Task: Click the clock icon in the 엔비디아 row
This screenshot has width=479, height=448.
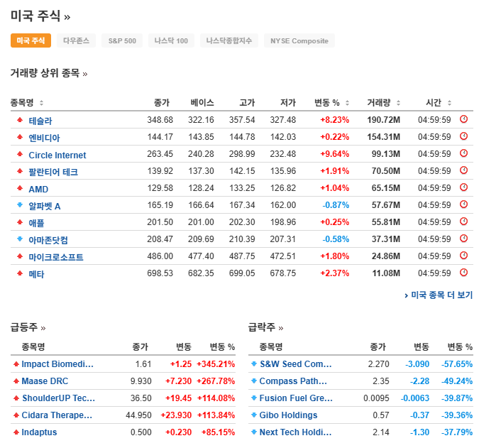Action: tap(463, 136)
